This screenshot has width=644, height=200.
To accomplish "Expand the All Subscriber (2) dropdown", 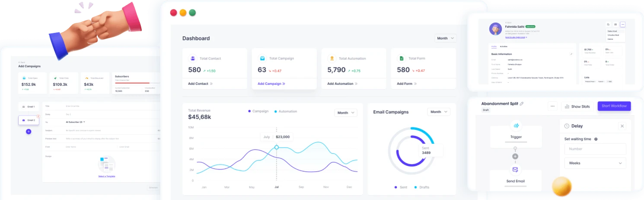I will point(75,122).
